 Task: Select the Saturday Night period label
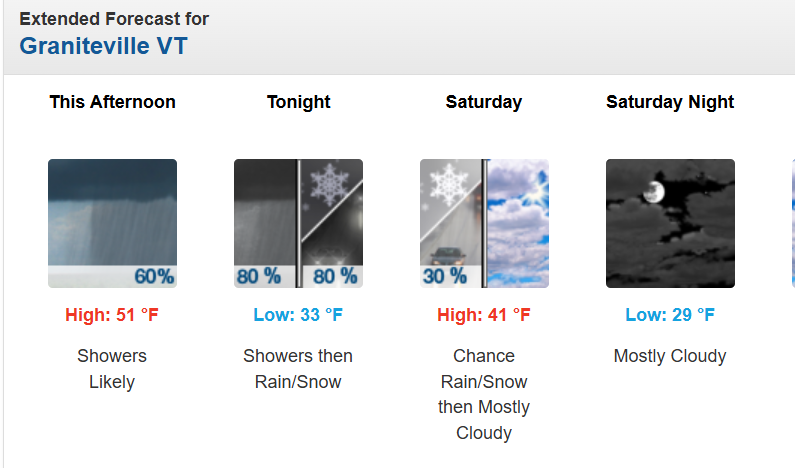click(670, 102)
